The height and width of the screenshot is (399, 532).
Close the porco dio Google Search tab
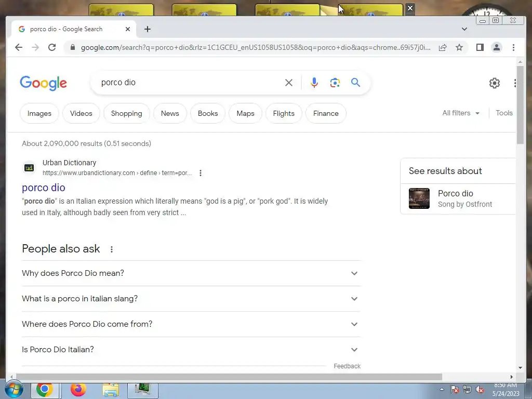tap(128, 29)
